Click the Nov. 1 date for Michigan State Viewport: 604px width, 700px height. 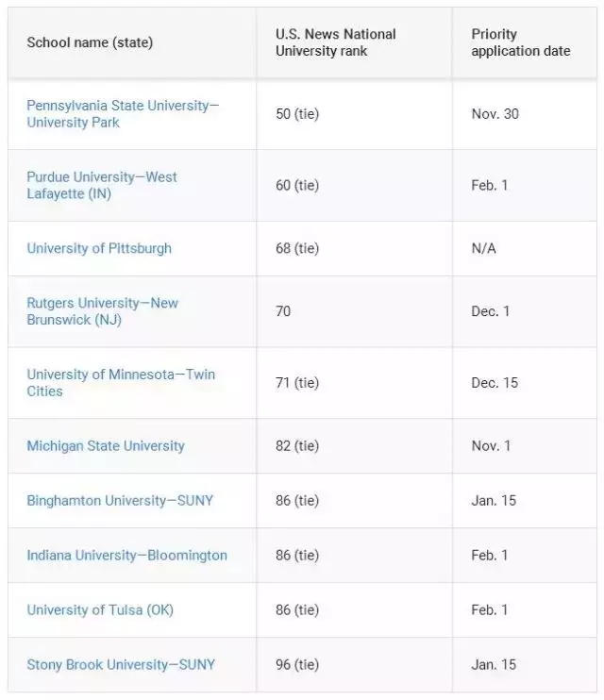490,445
